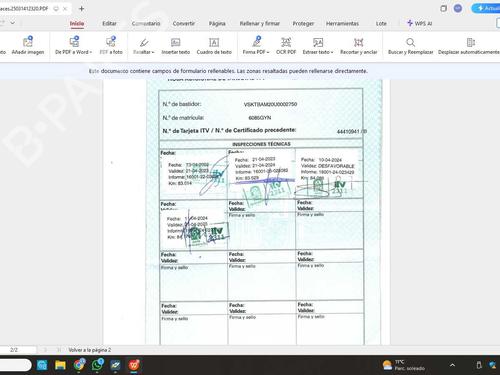This screenshot has height=375, width=500.
Task: Click Volver a la página 2 link
Action: click(90, 350)
